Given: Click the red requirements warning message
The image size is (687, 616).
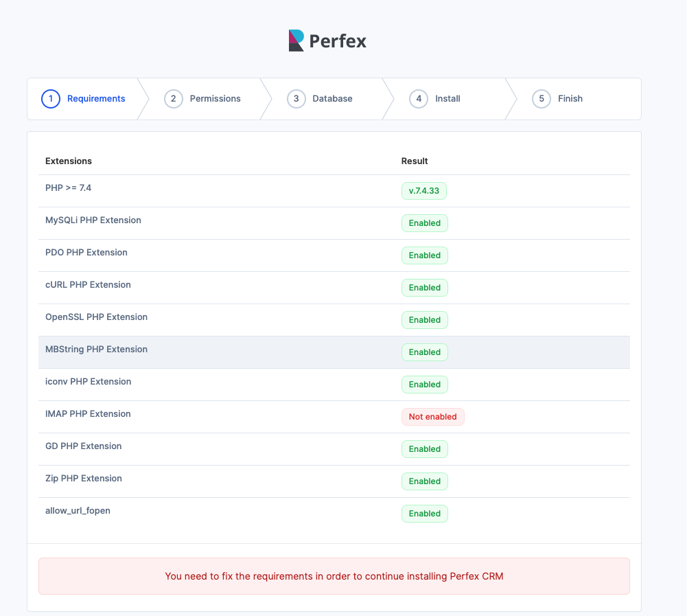Looking at the screenshot, I should [x=334, y=576].
